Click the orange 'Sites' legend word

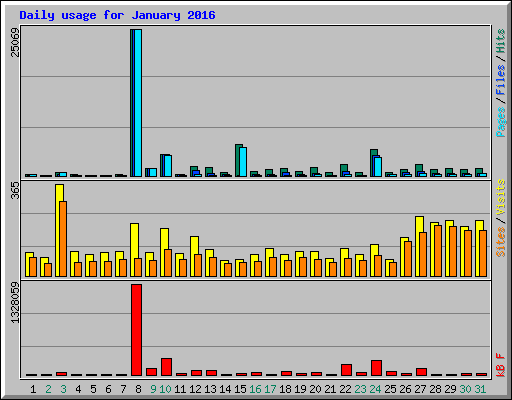coord(500,242)
